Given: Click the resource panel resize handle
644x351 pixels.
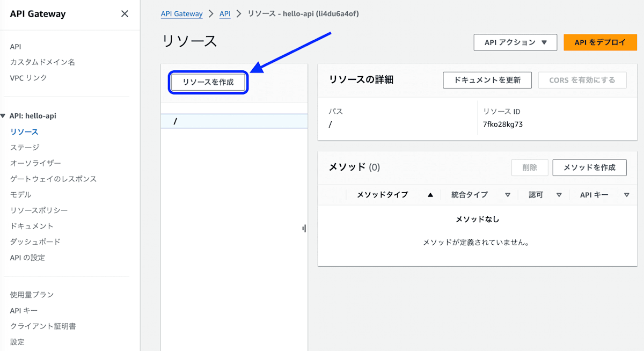Looking at the screenshot, I should point(304,229).
